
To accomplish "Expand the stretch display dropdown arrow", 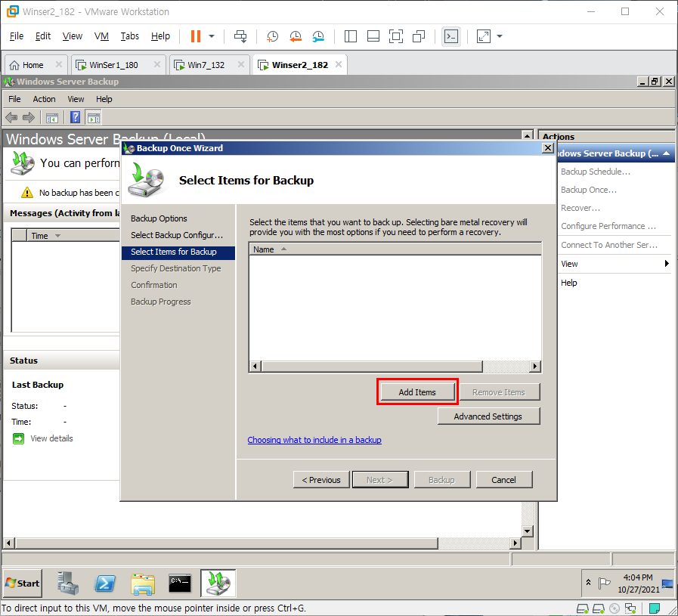I will tap(500, 36).
